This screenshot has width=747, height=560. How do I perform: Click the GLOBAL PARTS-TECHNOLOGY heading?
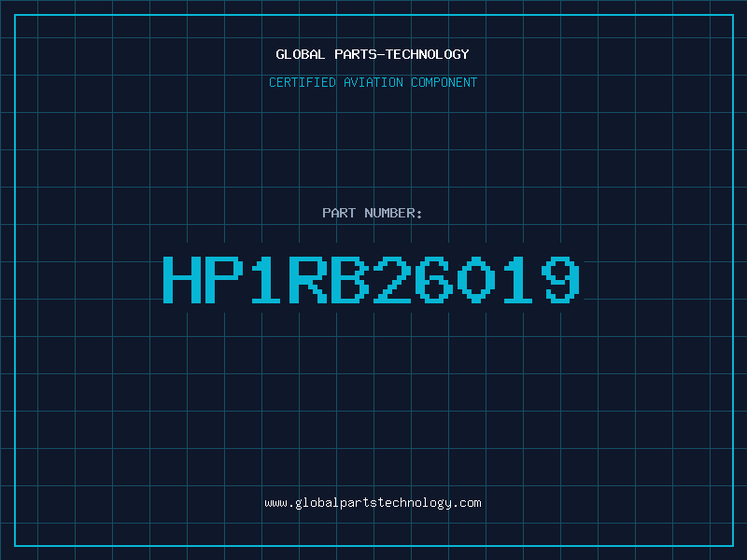[x=373, y=54]
